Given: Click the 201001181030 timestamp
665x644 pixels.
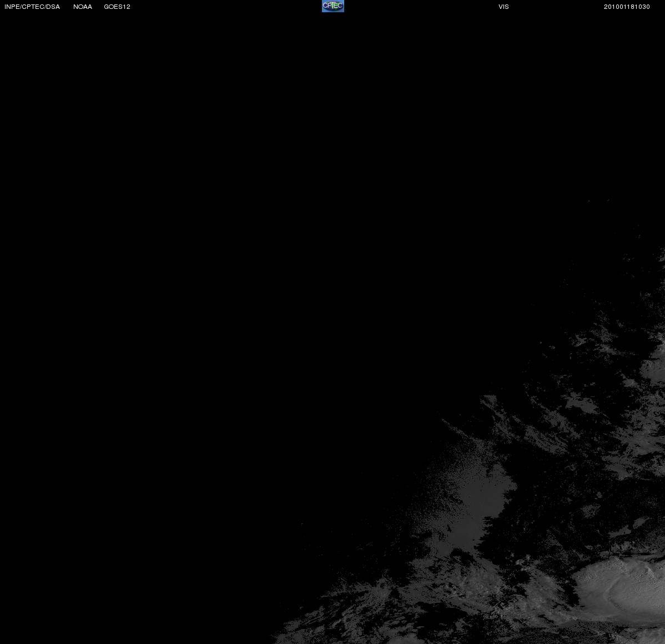Looking at the screenshot, I should click(627, 7).
